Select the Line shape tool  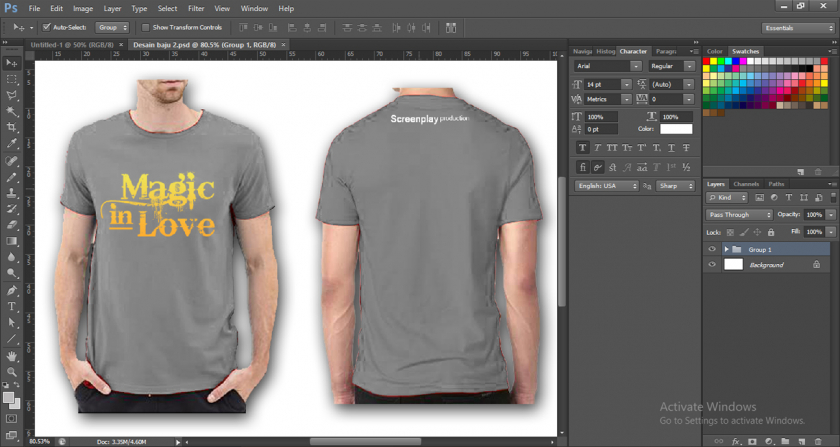11,339
